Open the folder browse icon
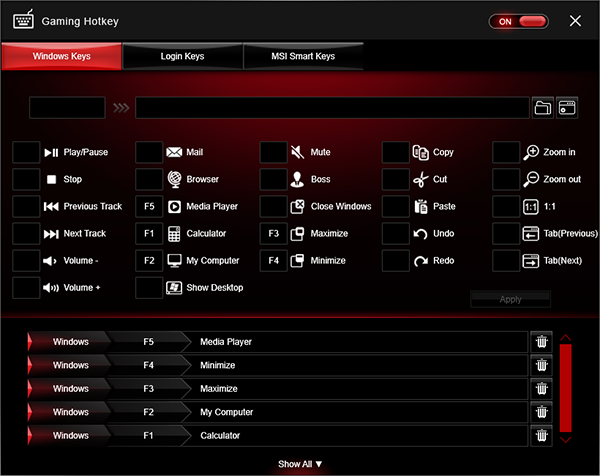Image resolution: width=600 pixels, height=476 pixels. 543,108
